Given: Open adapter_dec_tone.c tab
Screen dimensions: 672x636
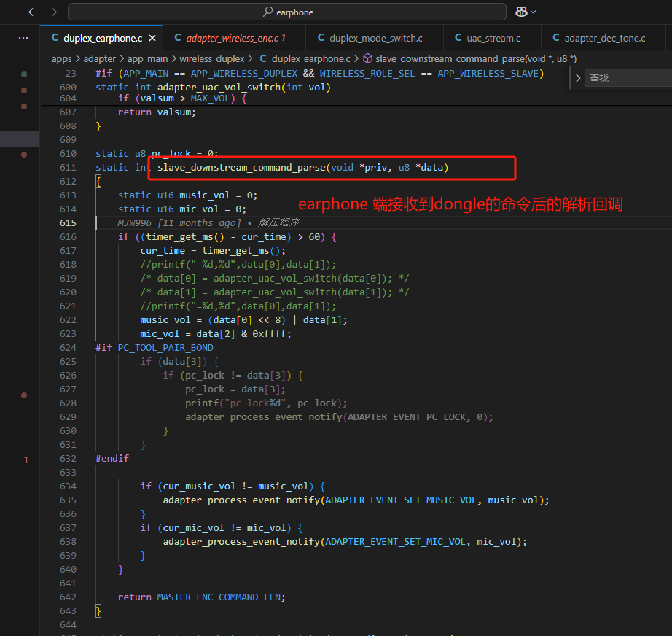Looking at the screenshot, I should tap(598, 38).
